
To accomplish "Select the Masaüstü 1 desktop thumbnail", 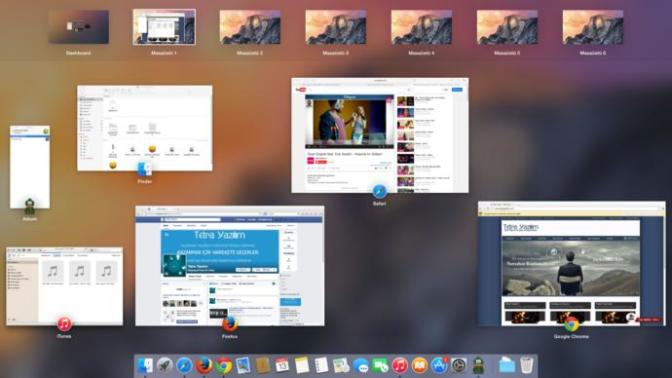I will click(164, 27).
